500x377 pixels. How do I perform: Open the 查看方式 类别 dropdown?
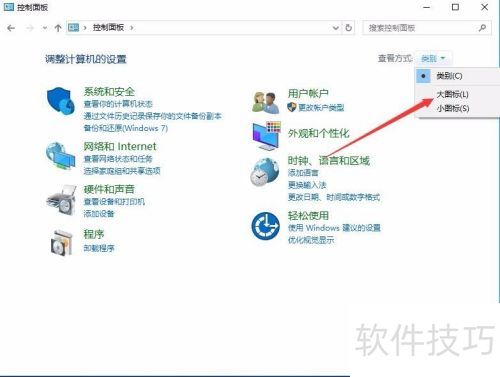pyautogui.click(x=433, y=59)
